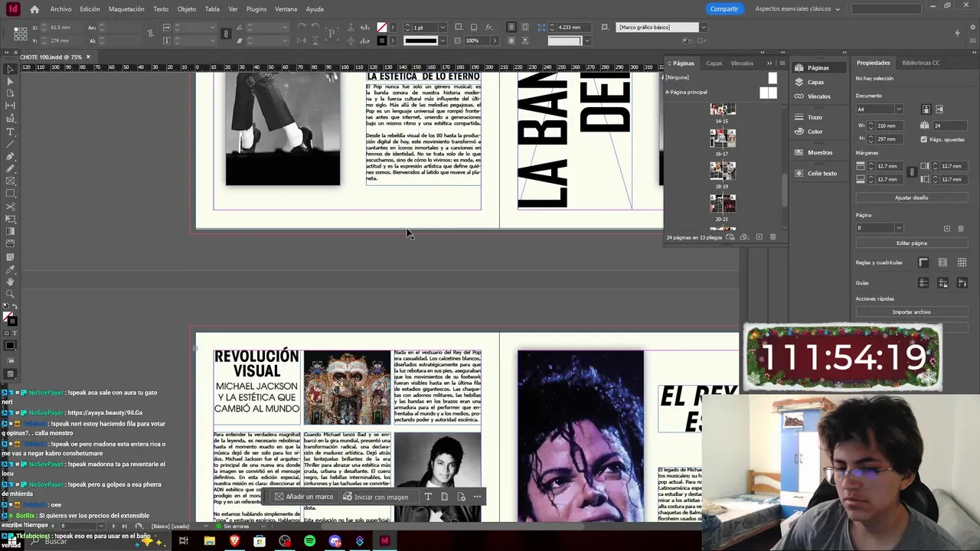
Task: Toggle constrain proportions chain in control bar
Action: pos(225,34)
